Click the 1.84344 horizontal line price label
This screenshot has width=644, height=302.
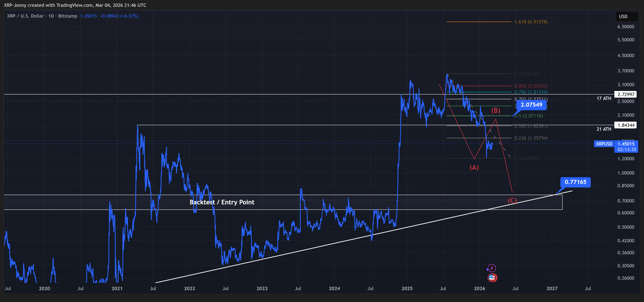click(626, 125)
